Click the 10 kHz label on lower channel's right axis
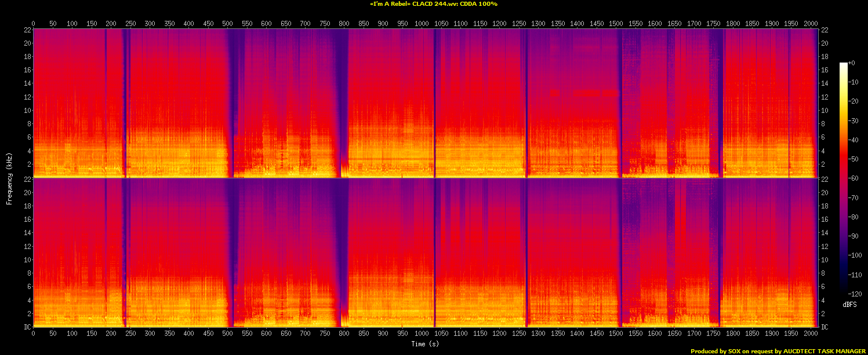 (x=823, y=260)
